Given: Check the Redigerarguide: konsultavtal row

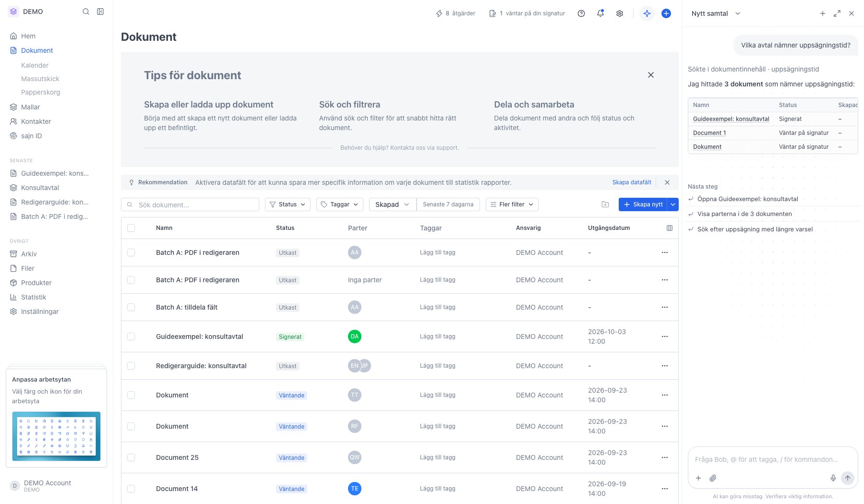Looking at the screenshot, I should point(131,366).
